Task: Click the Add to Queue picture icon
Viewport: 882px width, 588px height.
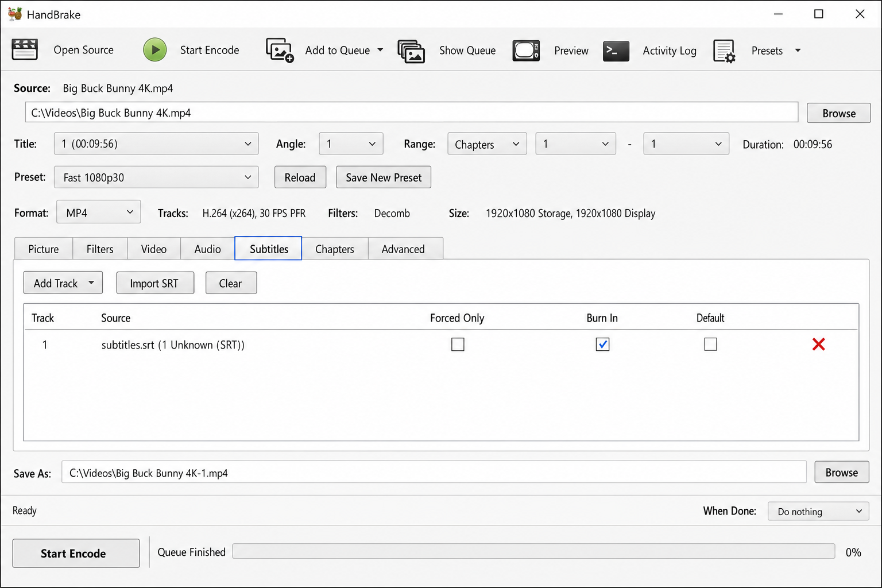Action: click(280, 50)
